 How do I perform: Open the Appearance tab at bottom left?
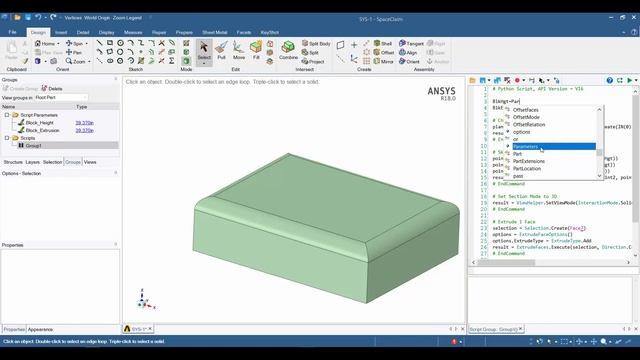[40, 329]
